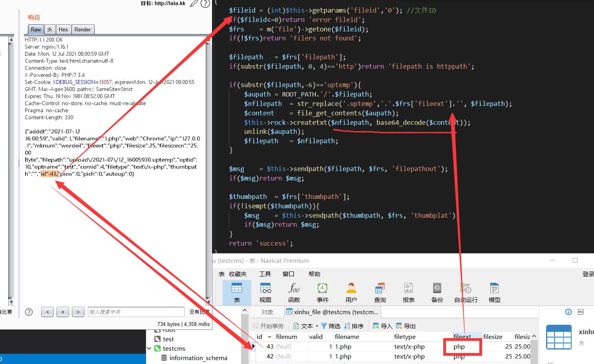The width and height of the screenshot is (594, 364).
Task: Click the filename column header
Action: point(363,337)
